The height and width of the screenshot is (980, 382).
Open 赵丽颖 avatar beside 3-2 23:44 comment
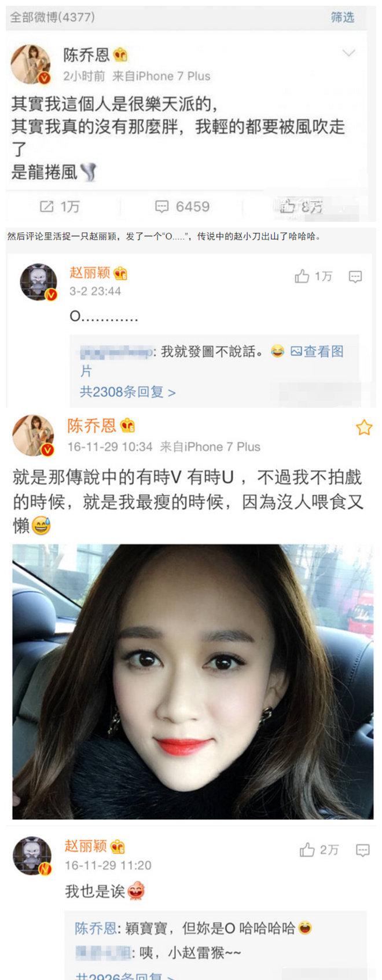pos(38,282)
